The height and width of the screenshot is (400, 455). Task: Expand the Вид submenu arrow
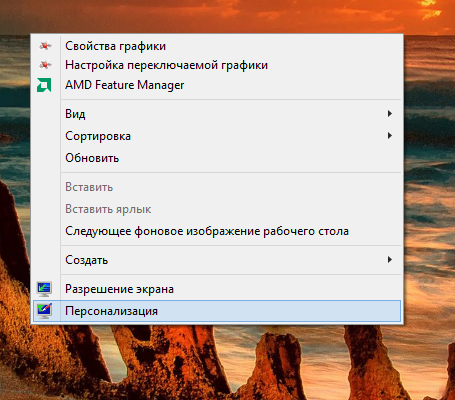389,114
